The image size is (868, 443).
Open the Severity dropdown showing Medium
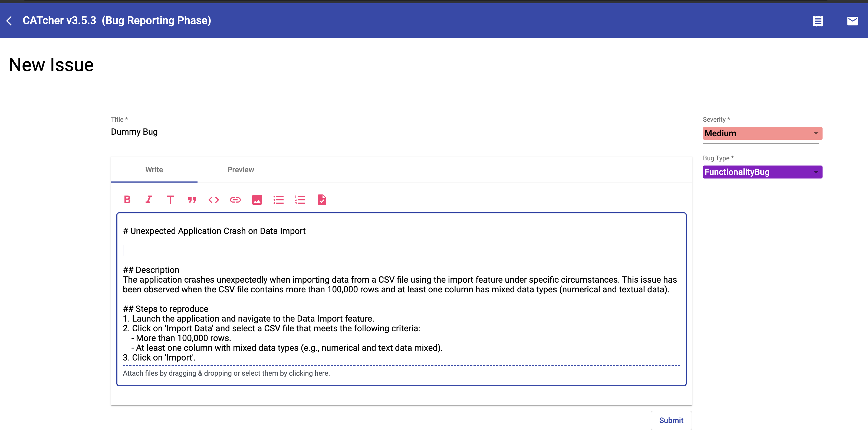pos(762,133)
